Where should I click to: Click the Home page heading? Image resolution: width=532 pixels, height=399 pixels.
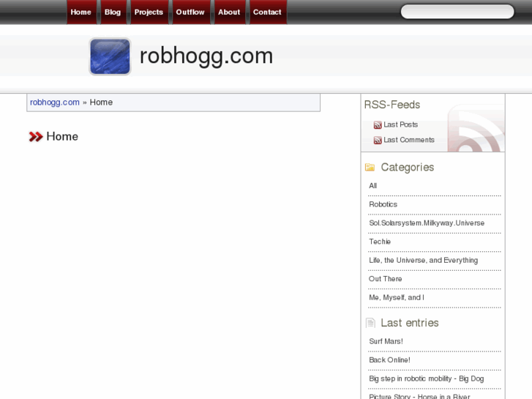point(62,136)
